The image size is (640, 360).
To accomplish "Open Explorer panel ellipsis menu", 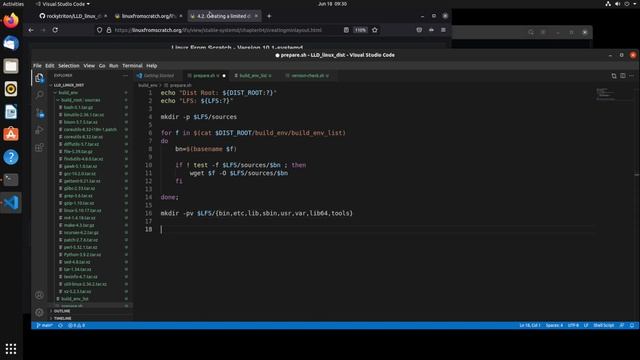I will (125, 76).
